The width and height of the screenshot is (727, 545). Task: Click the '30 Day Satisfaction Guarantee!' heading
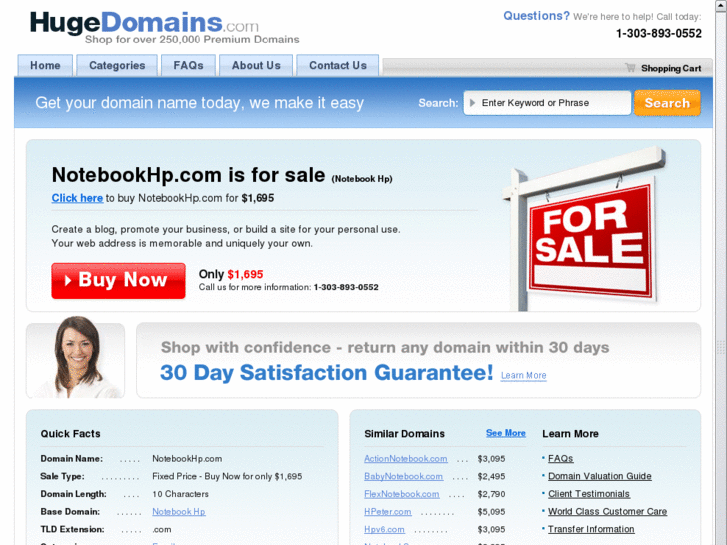point(326,372)
